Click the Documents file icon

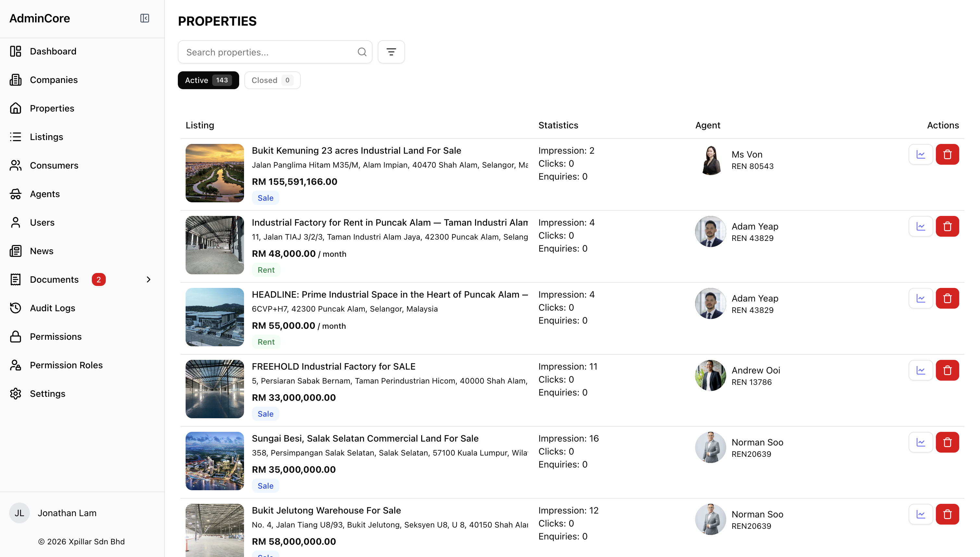click(15, 279)
